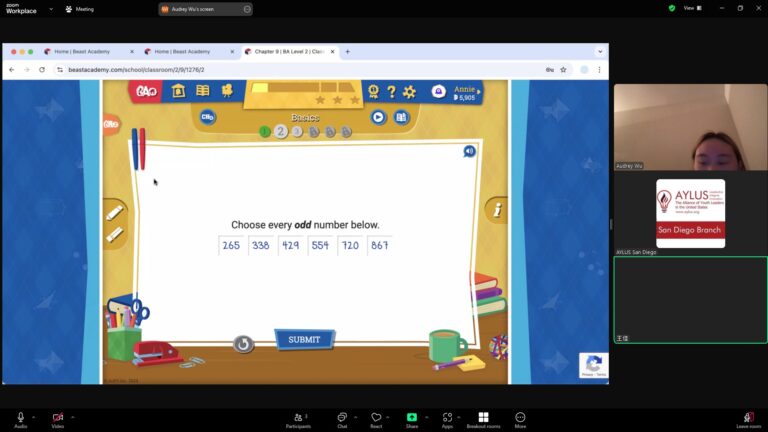Open the puzzle piece icon
Viewport: 768px width, 432px height.
pos(227,91)
